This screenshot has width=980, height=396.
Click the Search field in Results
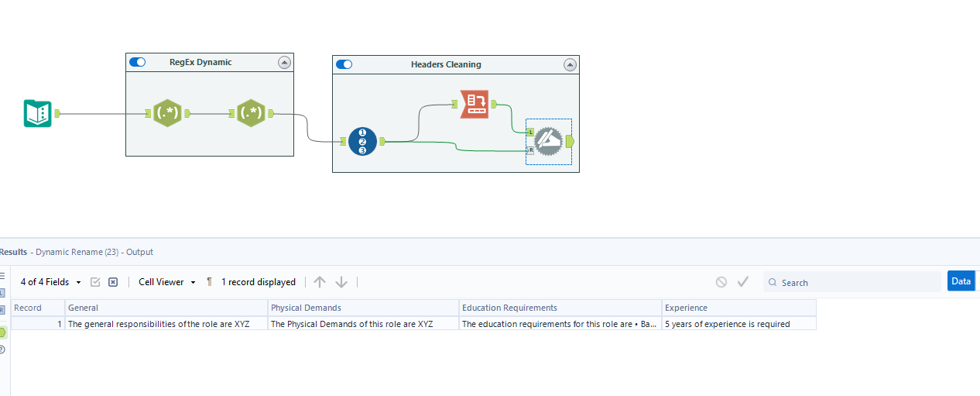coord(852,282)
